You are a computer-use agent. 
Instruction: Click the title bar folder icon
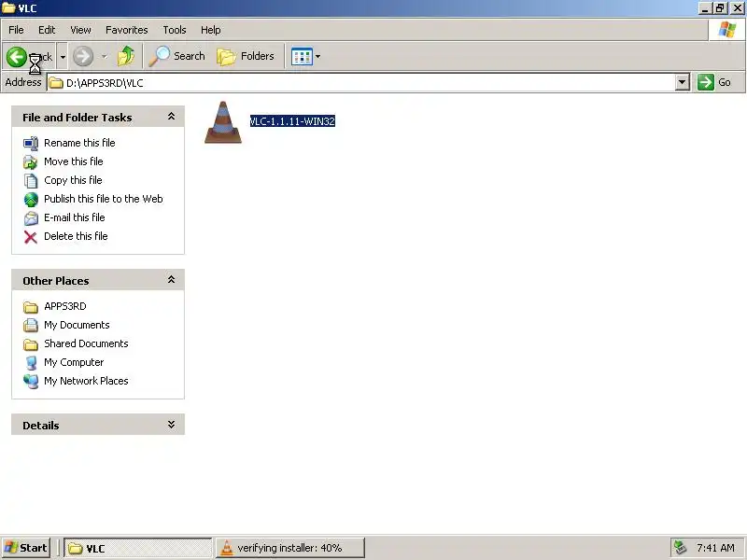[x=8, y=8]
